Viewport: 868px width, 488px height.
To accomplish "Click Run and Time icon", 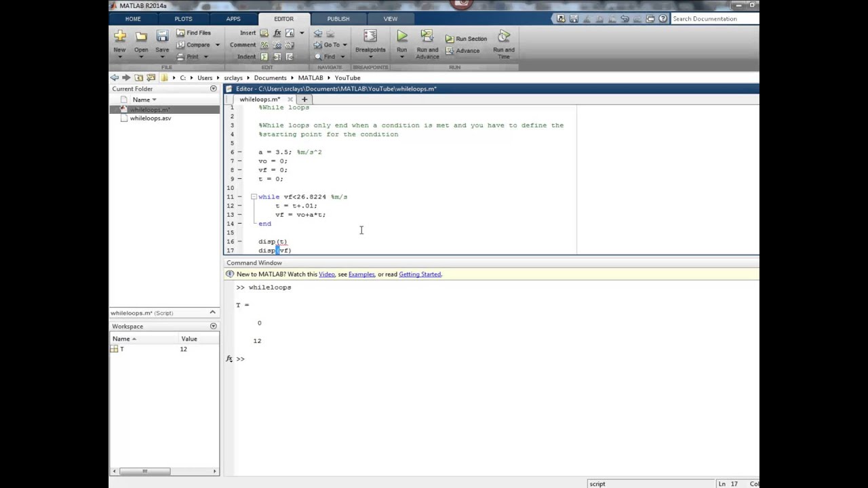I will point(504,37).
